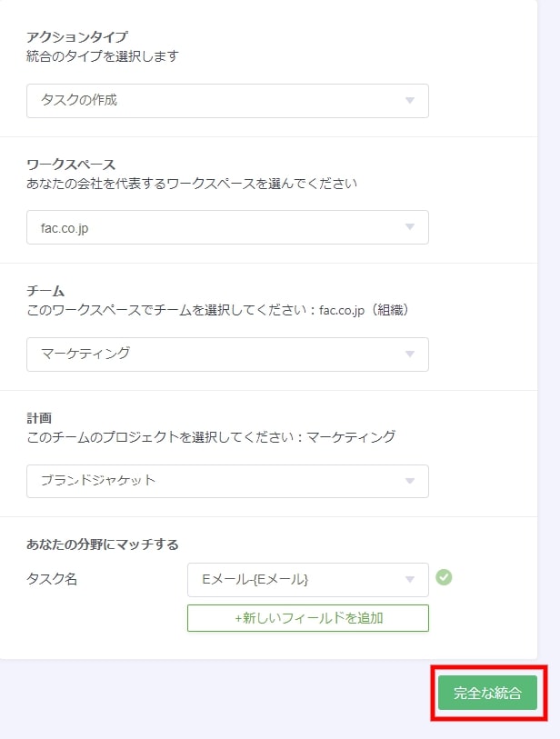Click the アクションタイプ section heading
This screenshot has width=560, height=739.
(76, 36)
